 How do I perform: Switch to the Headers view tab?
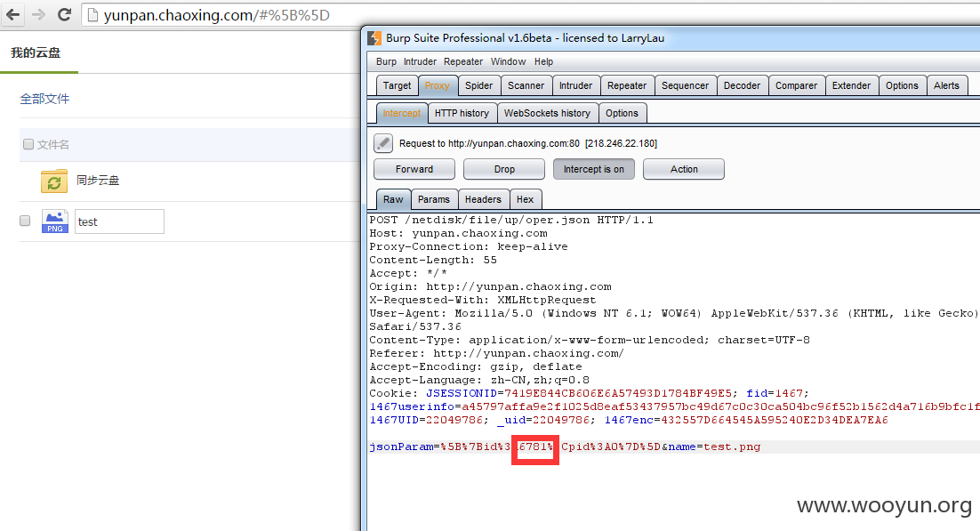pyautogui.click(x=483, y=199)
